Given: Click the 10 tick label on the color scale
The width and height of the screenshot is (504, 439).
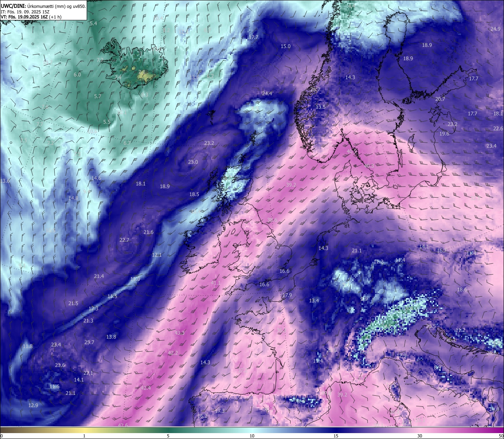Looking at the screenshot, I should coord(252,436).
